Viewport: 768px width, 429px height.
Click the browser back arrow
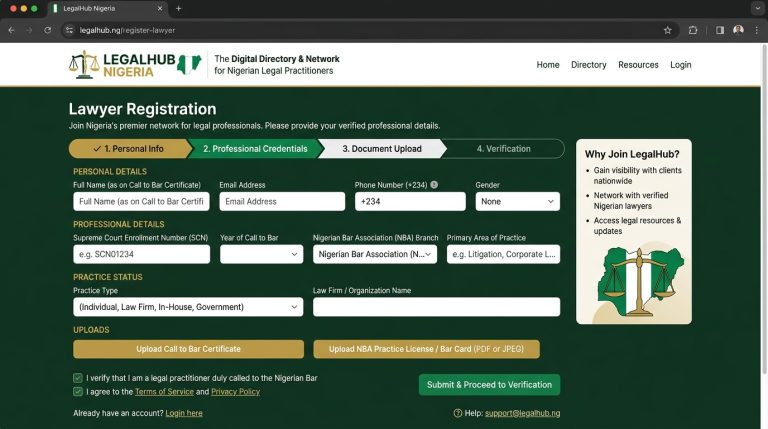pos(11,30)
